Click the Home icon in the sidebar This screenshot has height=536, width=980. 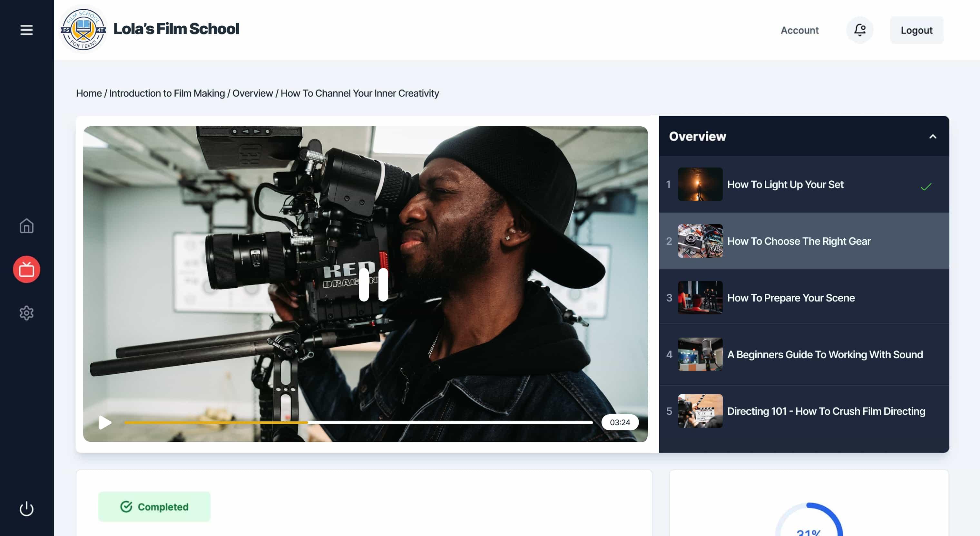click(x=26, y=226)
